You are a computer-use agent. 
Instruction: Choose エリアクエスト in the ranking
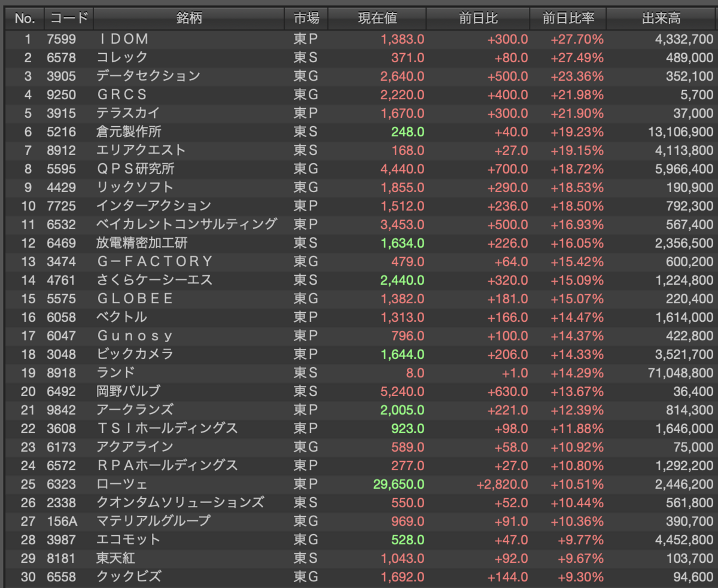(141, 150)
